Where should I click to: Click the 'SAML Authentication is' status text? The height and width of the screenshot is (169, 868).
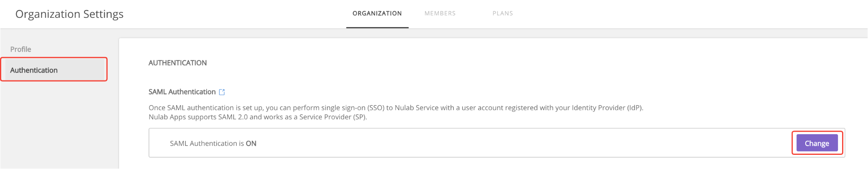tap(207, 144)
